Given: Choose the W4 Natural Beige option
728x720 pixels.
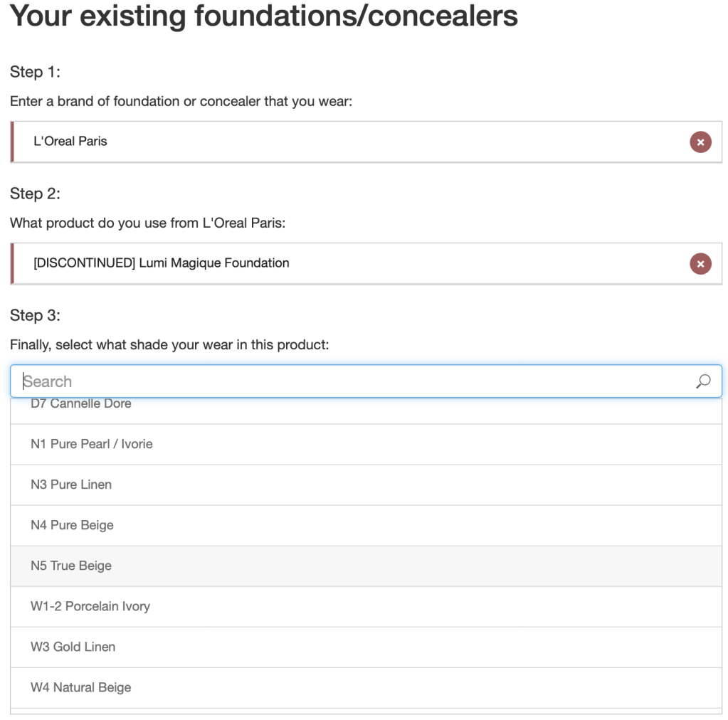Looking at the screenshot, I should 81,687.
